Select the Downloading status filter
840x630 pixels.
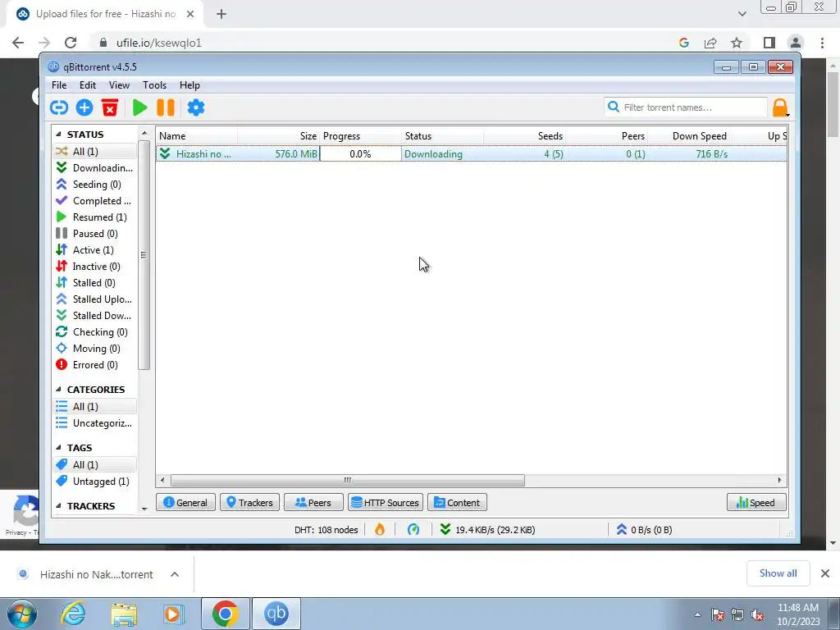click(95, 167)
